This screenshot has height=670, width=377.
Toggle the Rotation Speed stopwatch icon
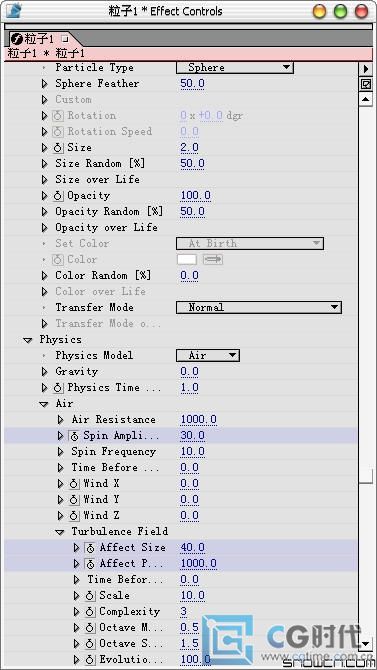coord(58,132)
